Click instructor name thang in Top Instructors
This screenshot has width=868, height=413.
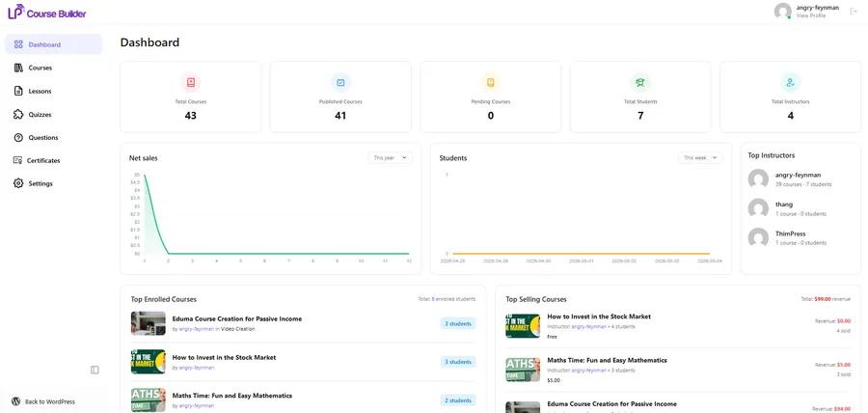click(784, 205)
